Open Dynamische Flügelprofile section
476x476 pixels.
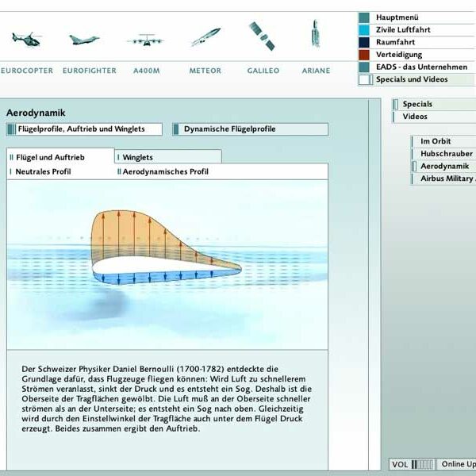pyautogui.click(x=229, y=129)
